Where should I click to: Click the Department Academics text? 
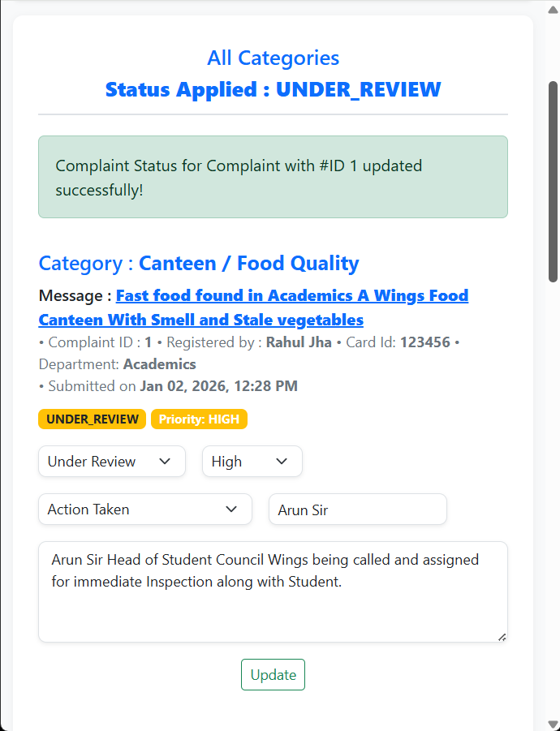159,364
